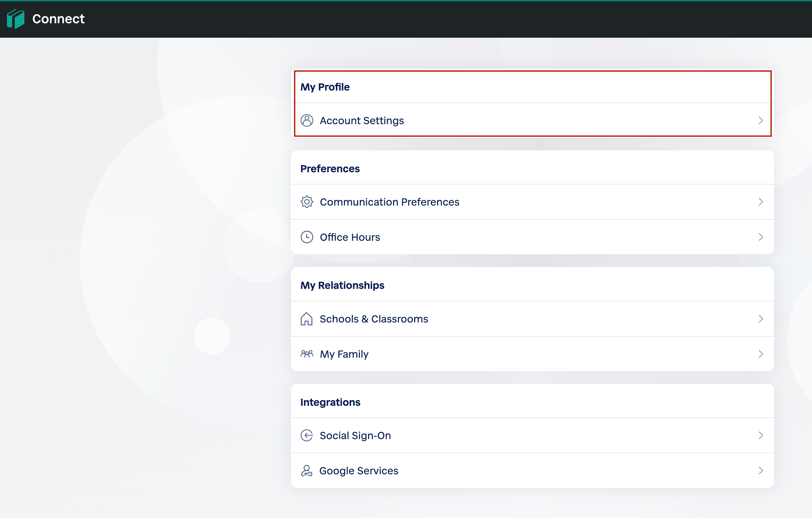Image resolution: width=812 pixels, height=518 pixels.
Task: Click the Account Settings person icon
Action: click(307, 120)
